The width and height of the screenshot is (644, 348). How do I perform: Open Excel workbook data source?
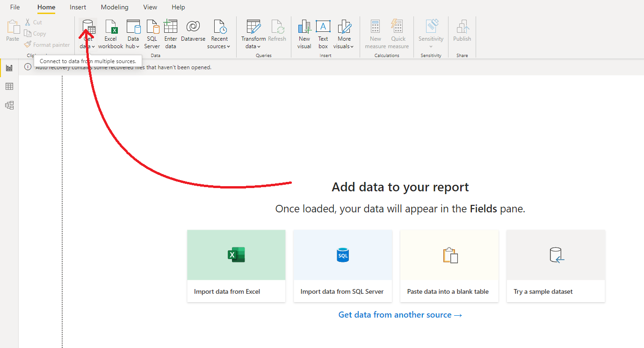click(111, 27)
